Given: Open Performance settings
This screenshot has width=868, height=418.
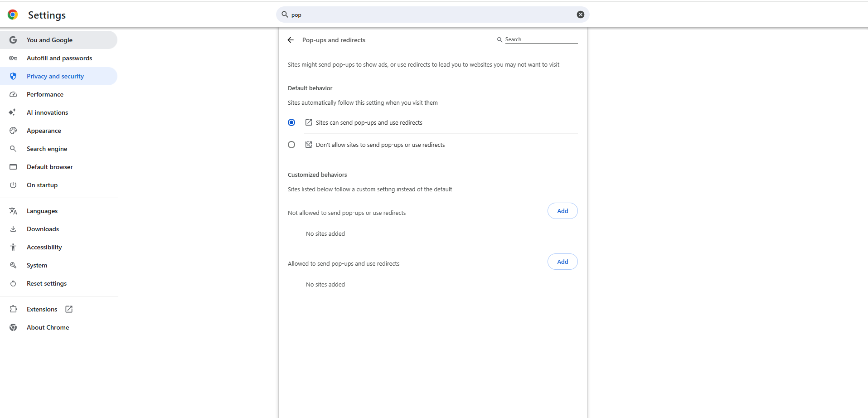Looking at the screenshot, I should click(58, 94).
